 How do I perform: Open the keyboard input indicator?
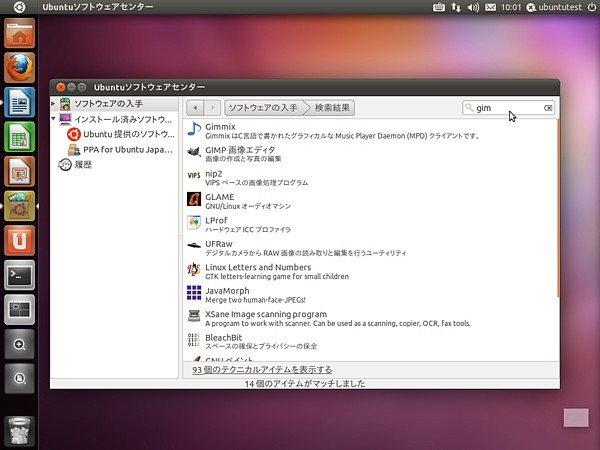[439, 7]
